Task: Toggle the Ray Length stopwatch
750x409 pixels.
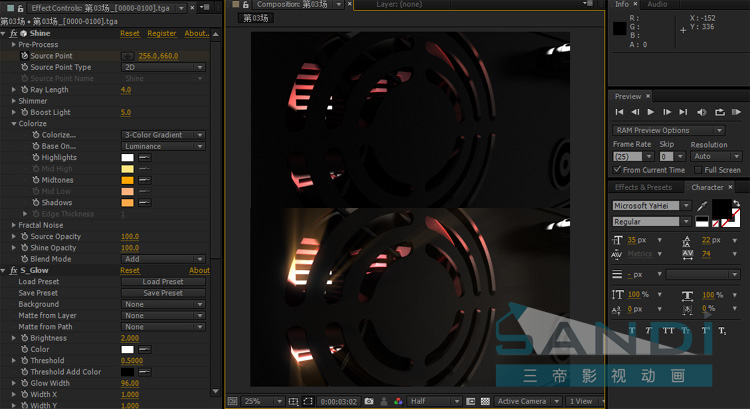Action: tap(24, 89)
